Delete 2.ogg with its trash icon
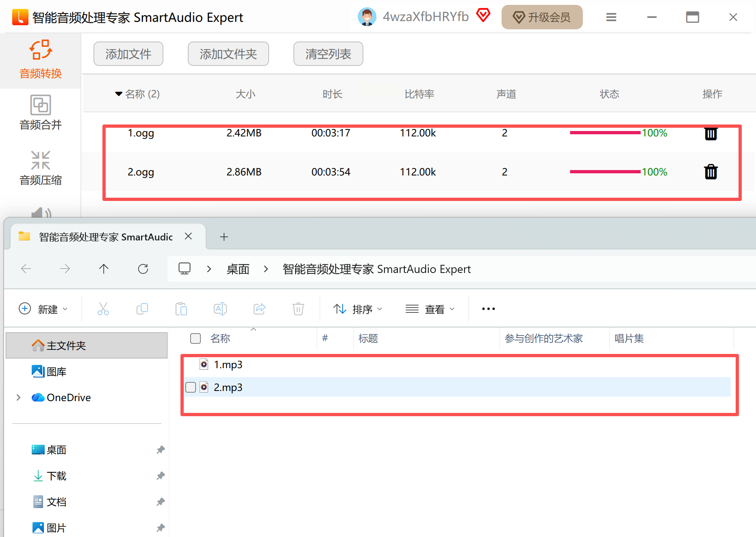 pos(710,172)
